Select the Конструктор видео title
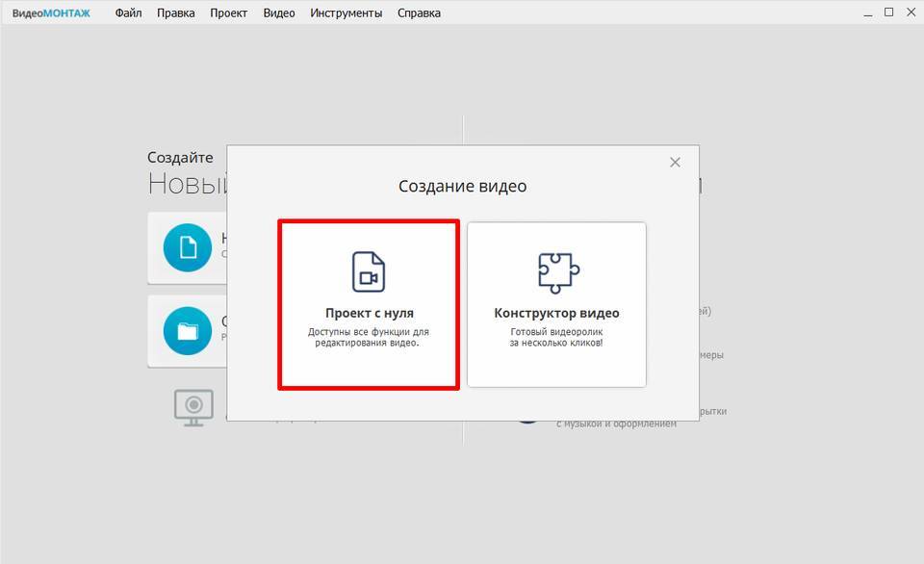The image size is (924, 564). point(556,313)
